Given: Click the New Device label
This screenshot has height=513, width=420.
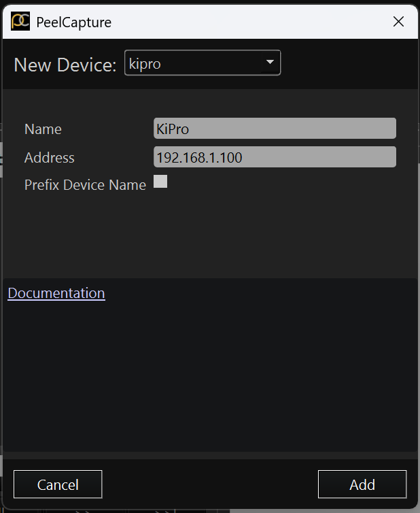Looking at the screenshot, I should coord(65,65).
